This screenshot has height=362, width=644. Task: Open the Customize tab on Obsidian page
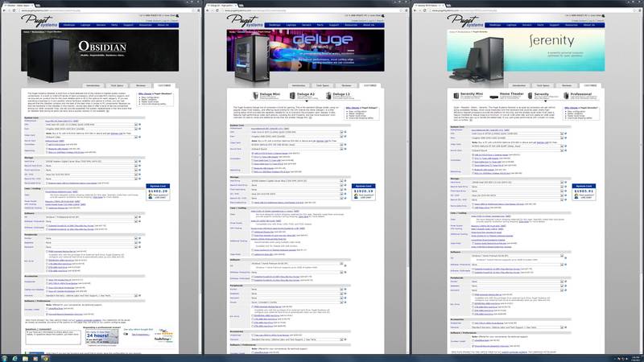(x=165, y=84)
